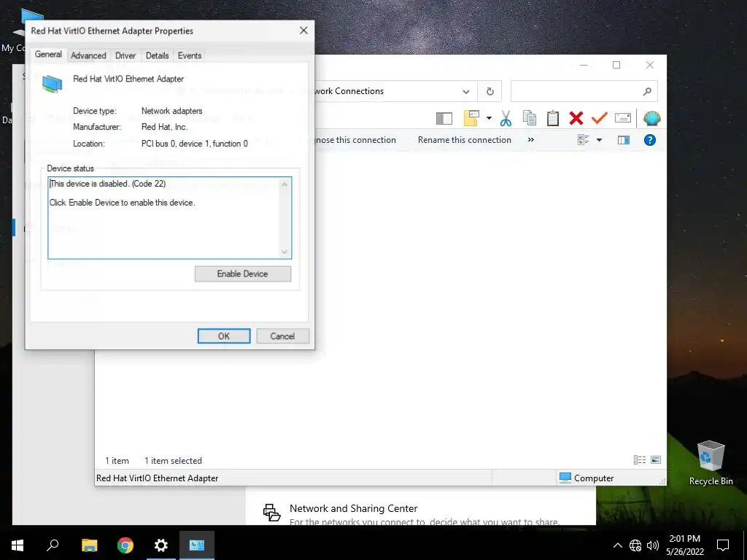
Task: Maximize the Network Connections window
Action: 616,65
